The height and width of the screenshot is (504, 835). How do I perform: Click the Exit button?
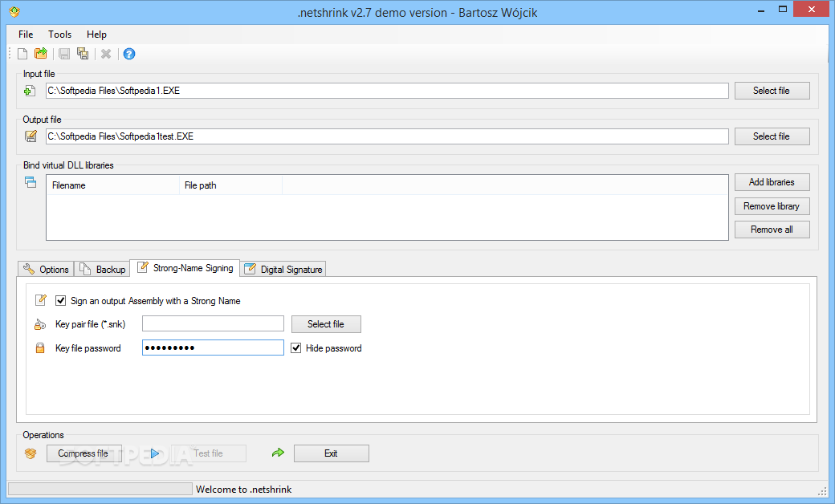(332, 453)
